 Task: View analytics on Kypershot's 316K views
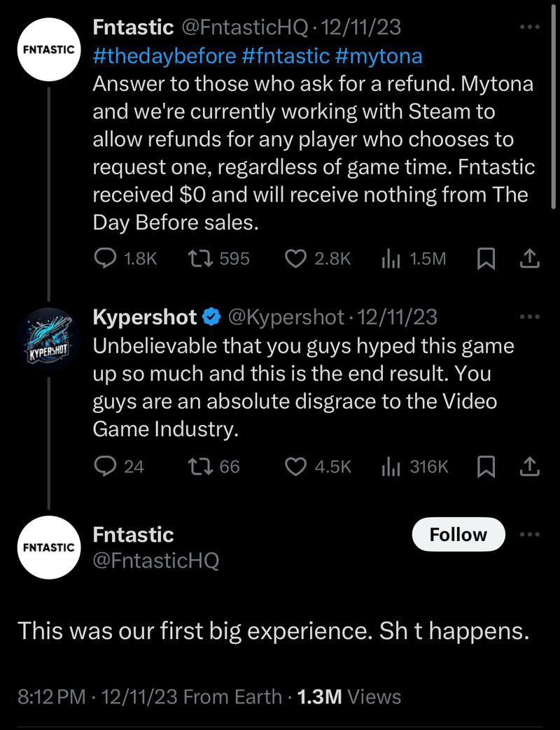point(389,466)
